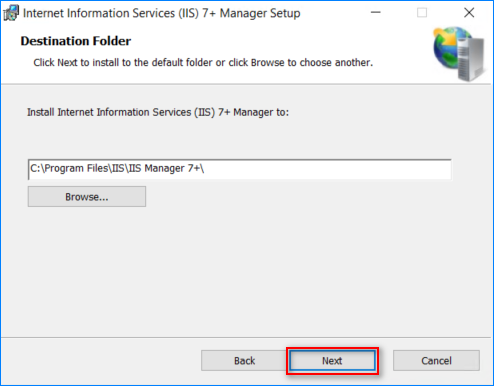Click the window title 'Internet Information Services (IIS) 7+ Manager Setup'
Image resolution: width=494 pixels, height=386 pixels.
click(162, 13)
